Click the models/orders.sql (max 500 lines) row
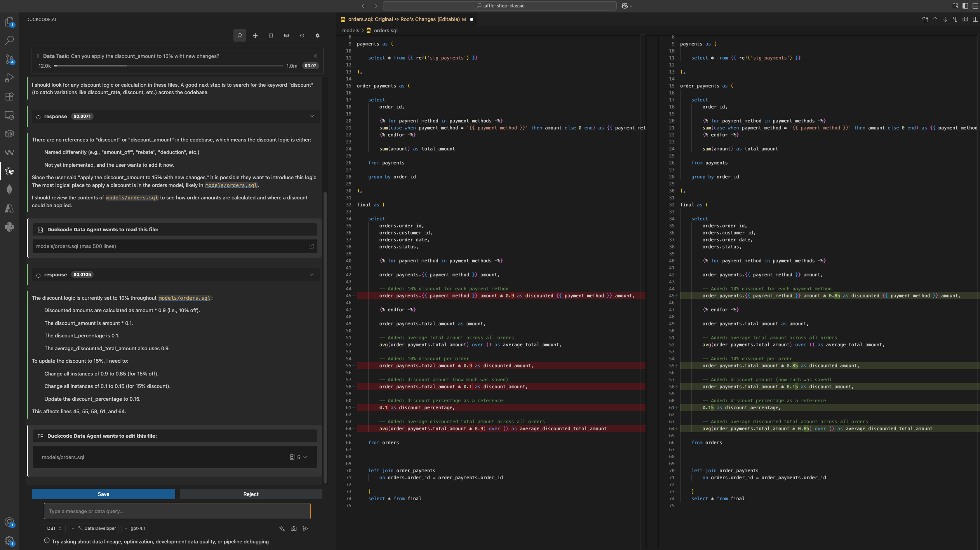 [x=175, y=246]
